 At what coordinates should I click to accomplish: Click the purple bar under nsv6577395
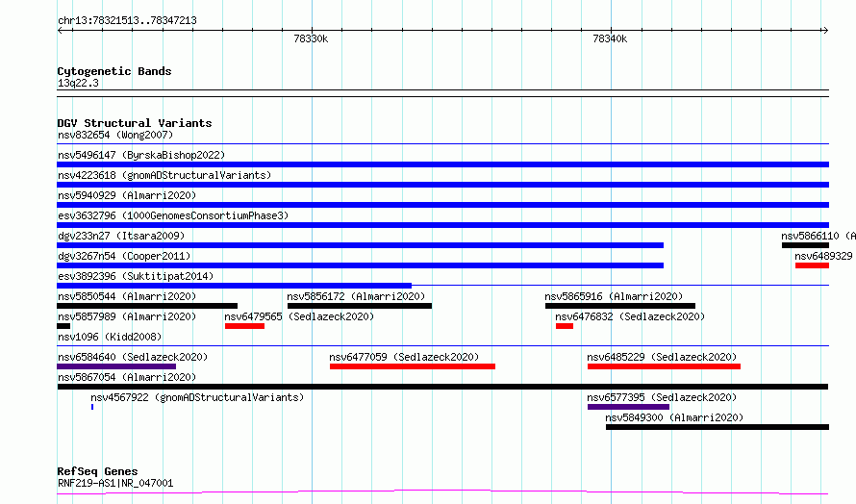[628, 407]
